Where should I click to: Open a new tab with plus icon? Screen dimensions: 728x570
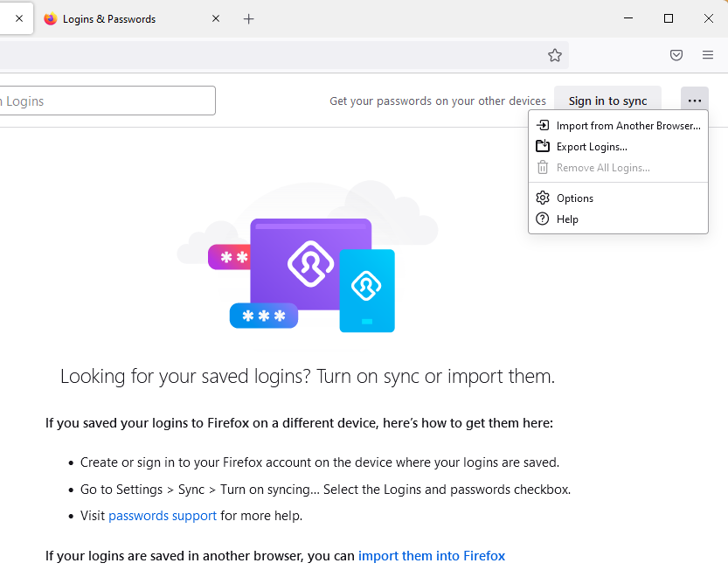pyautogui.click(x=249, y=18)
